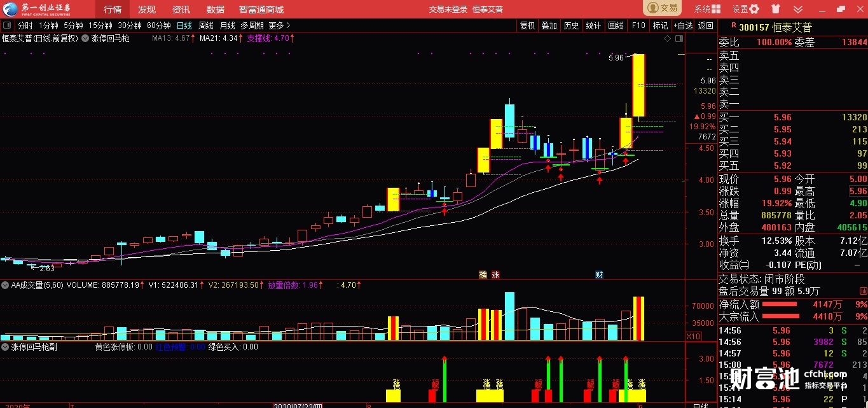The image size is (868, 408).
Task: Click the 净流入额 red bar
Action: click(x=780, y=304)
